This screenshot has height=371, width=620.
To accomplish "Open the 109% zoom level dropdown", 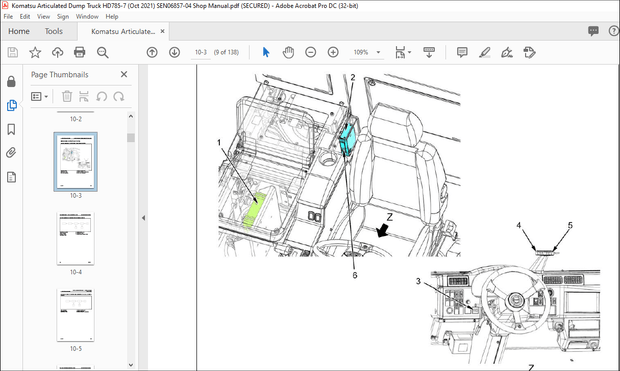I will pos(378,52).
